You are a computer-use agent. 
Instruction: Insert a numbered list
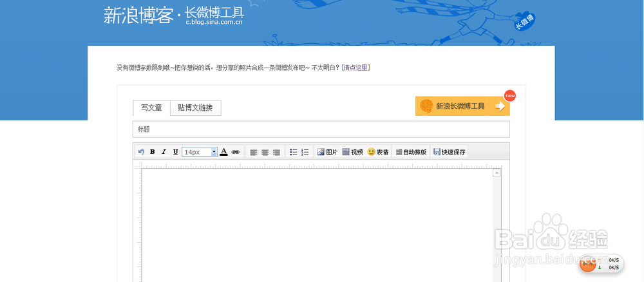tap(305, 152)
